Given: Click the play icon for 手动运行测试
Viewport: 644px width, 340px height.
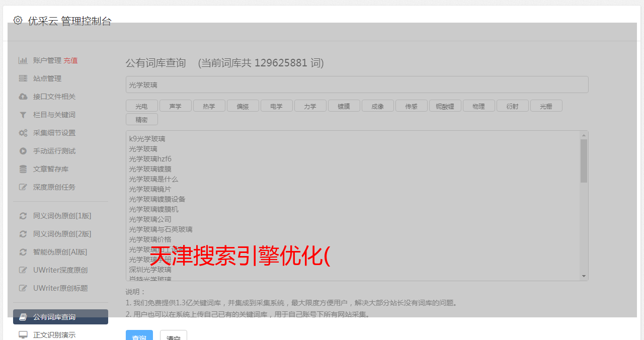Looking at the screenshot, I should point(23,151).
